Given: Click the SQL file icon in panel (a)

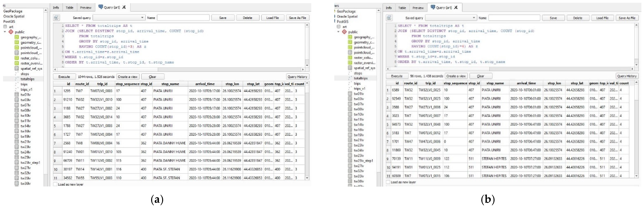Looking at the screenshot, I should [56, 18].
